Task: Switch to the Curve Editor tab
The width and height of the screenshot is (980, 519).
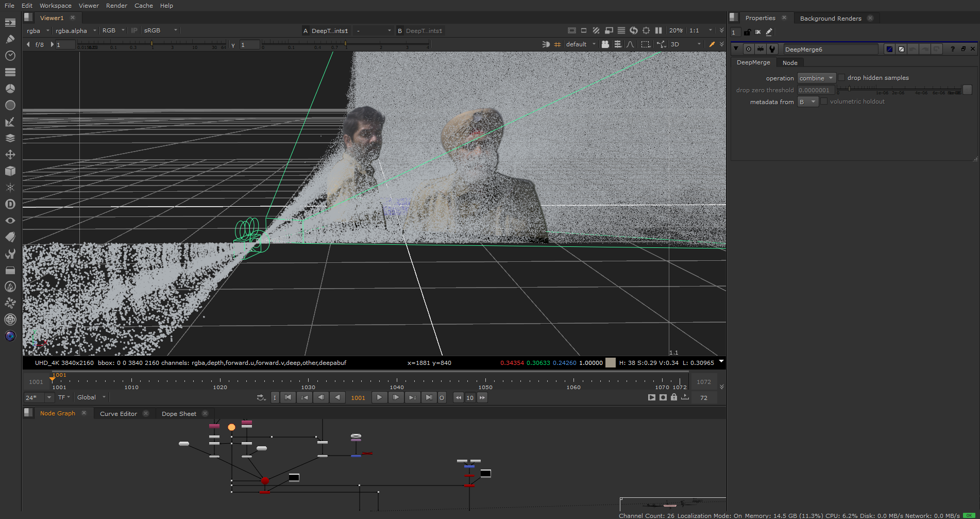Action: [x=119, y=414]
